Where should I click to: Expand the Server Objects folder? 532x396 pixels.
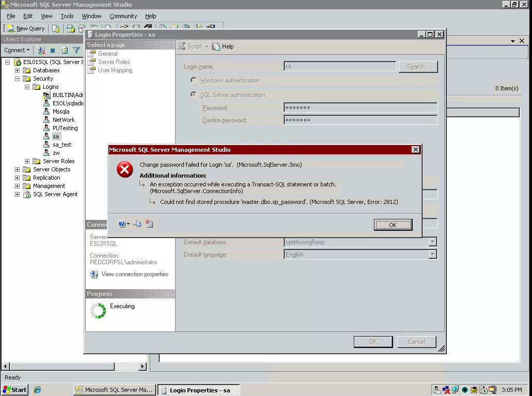coord(18,169)
